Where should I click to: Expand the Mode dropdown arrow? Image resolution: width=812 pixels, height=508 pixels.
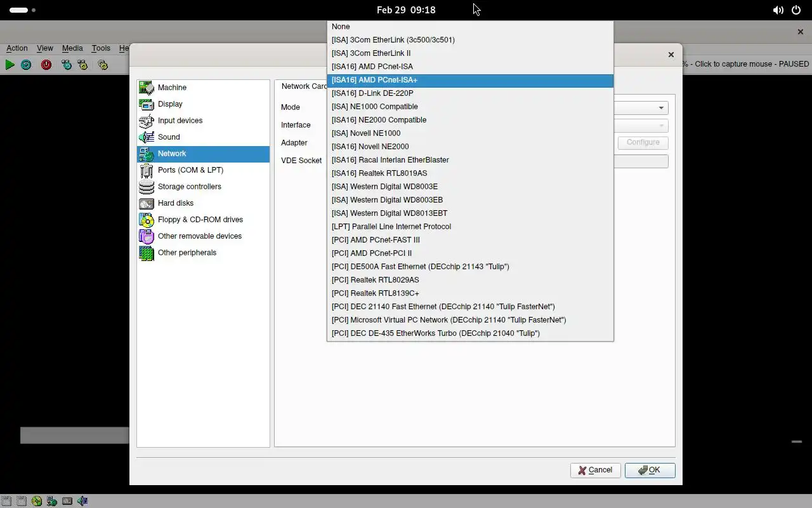660,108
